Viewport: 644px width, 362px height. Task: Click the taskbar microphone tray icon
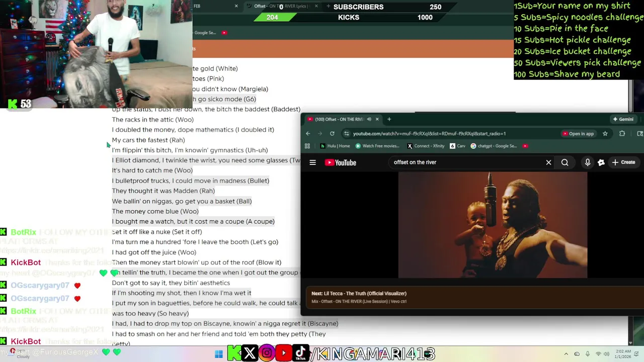[588, 354]
